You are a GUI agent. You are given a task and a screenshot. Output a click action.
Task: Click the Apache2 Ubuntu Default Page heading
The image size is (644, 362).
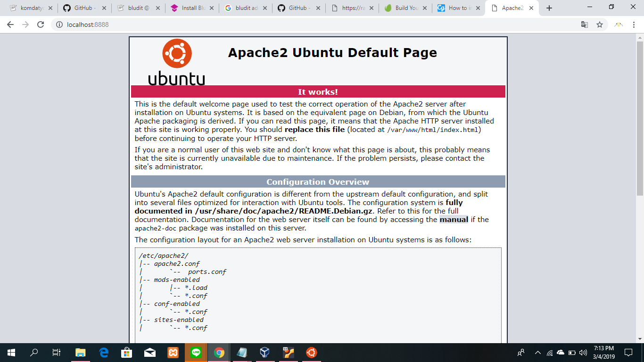point(332,52)
